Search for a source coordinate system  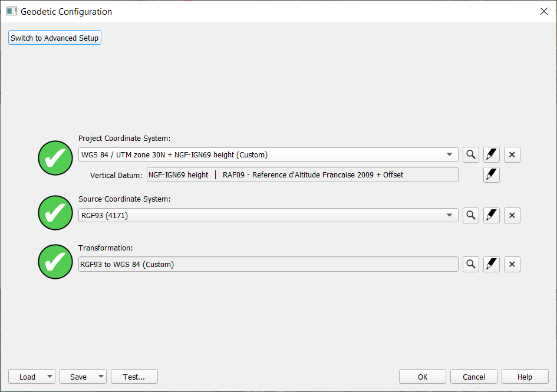click(x=470, y=215)
